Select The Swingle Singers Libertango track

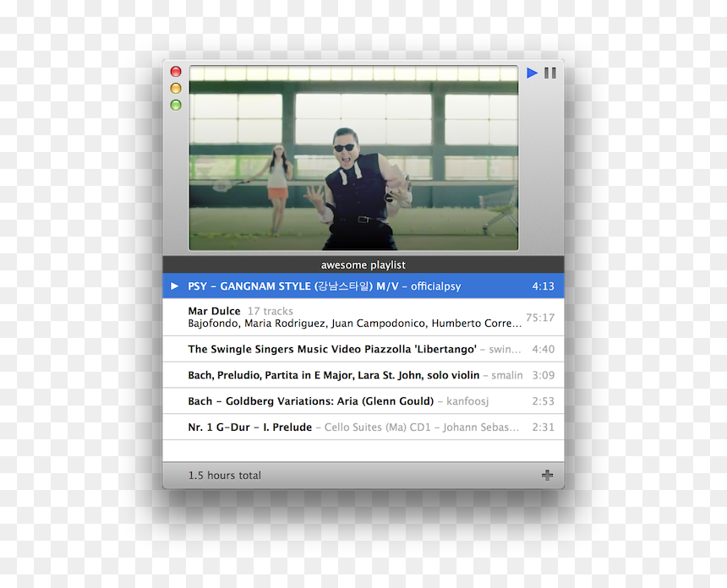[363, 349]
